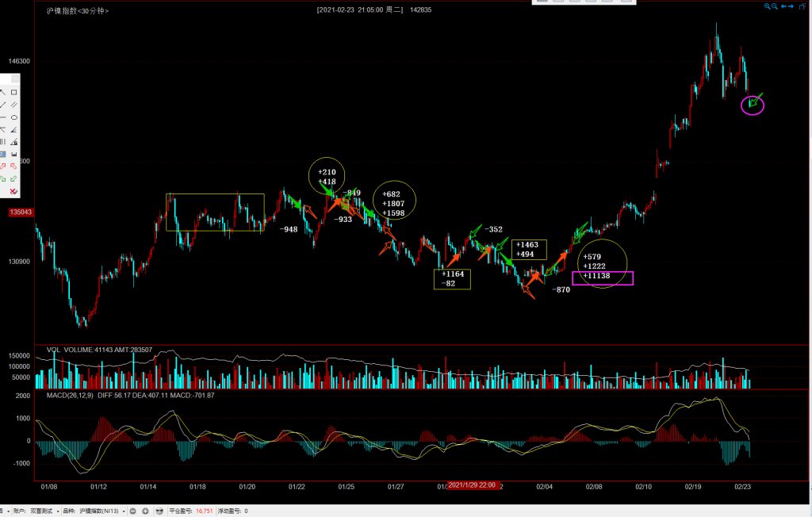Choose the green down-left arrow marker
The width and height of the screenshot is (812, 517).
(x=14, y=178)
